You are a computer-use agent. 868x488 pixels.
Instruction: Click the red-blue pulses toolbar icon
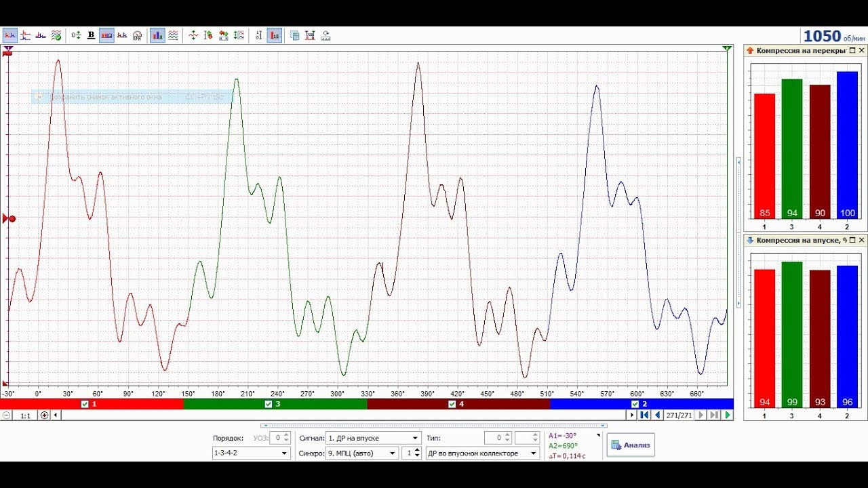[122, 35]
